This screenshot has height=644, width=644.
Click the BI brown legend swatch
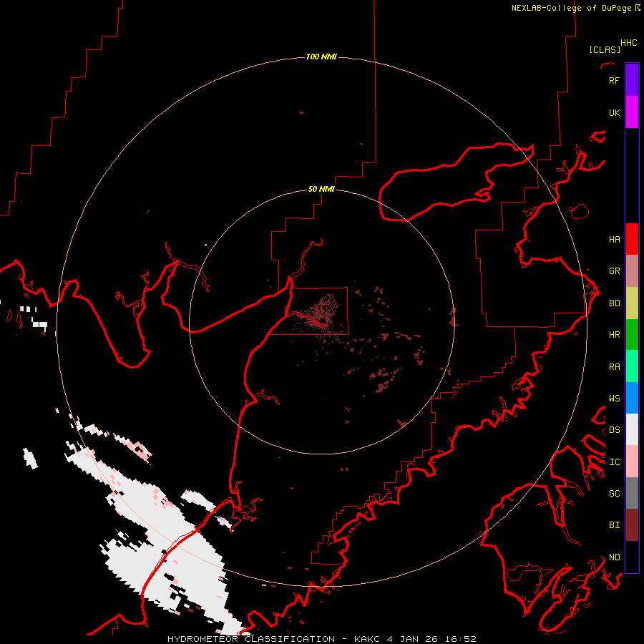[x=632, y=525]
